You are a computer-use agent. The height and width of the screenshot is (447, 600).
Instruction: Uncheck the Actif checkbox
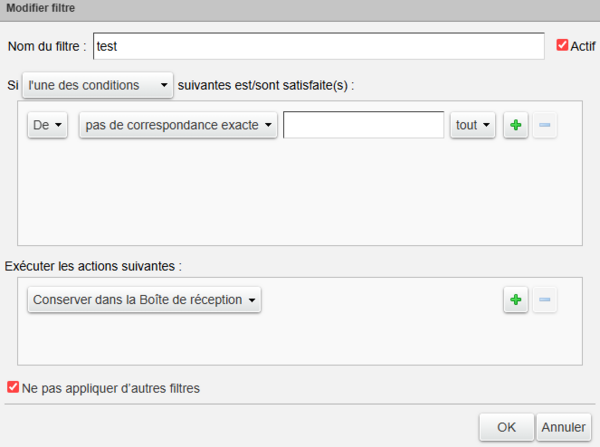(562, 45)
